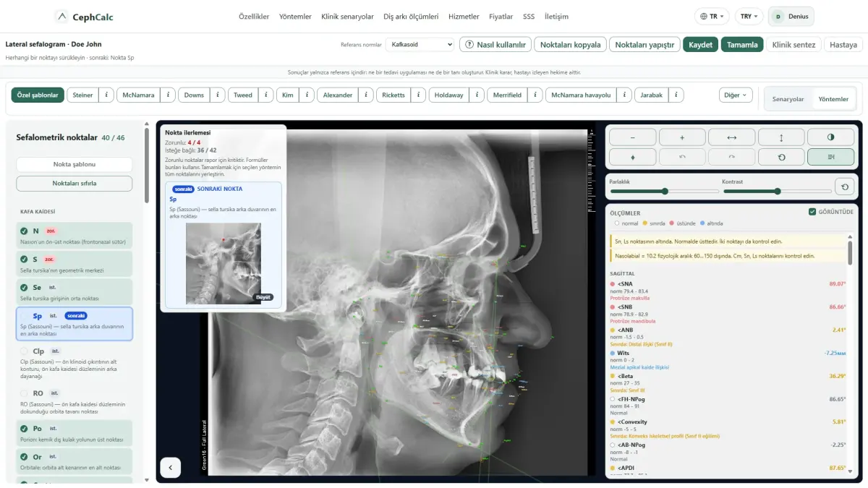
Task: Open info for Downs analysis
Action: (218, 95)
